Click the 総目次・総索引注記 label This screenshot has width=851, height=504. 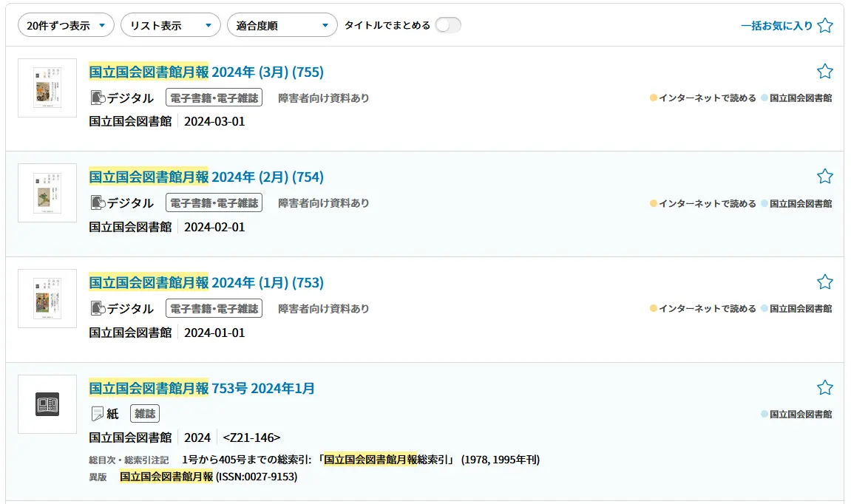[129, 460]
